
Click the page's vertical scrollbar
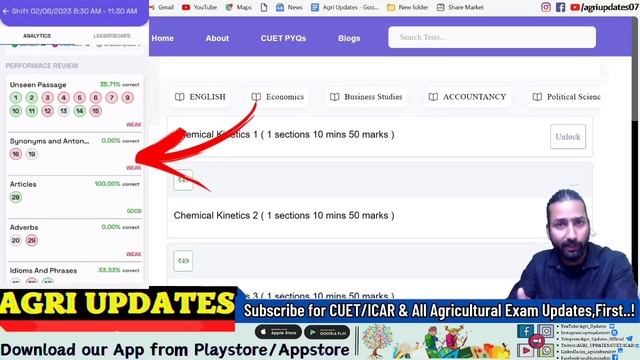[635, 69]
